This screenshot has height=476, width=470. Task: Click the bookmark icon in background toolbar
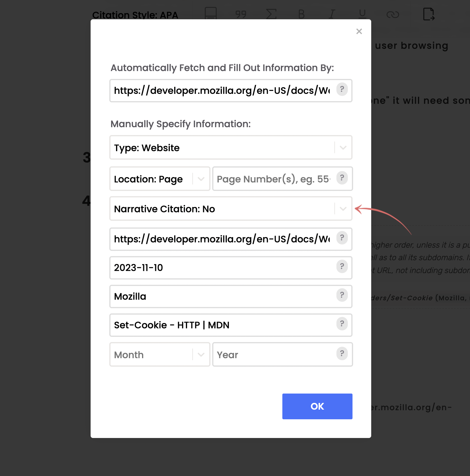(210, 13)
